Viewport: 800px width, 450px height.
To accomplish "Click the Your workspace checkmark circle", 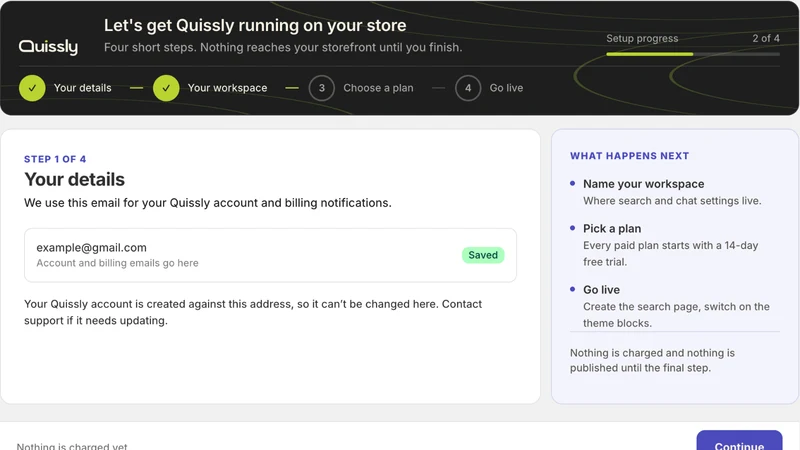I will 166,88.
